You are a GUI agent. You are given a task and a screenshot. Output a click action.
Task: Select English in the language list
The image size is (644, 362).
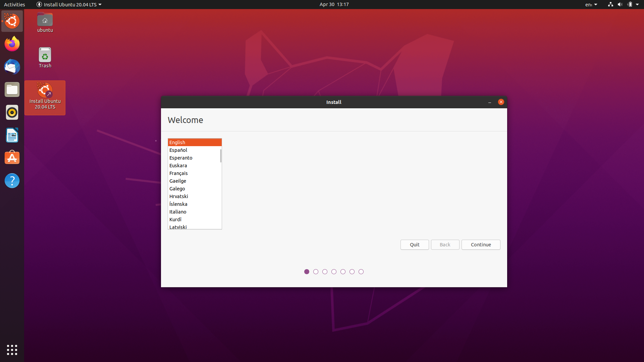(195, 142)
